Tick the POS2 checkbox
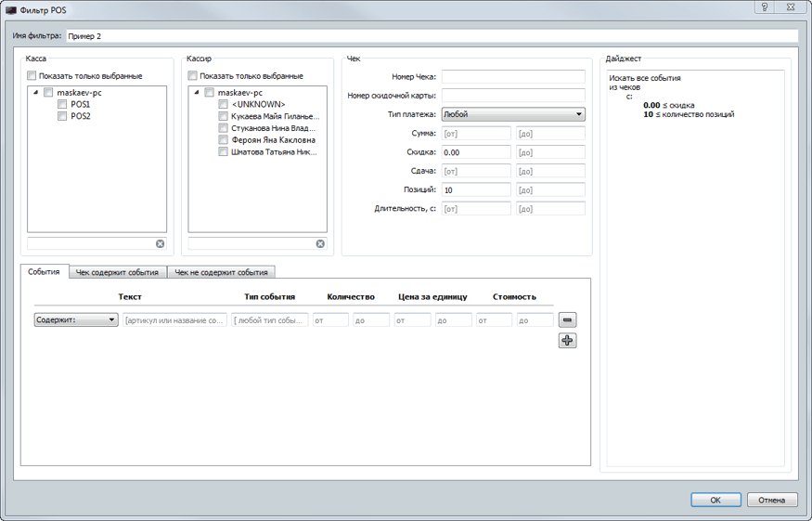Image resolution: width=812 pixels, height=521 pixels. [62, 117]
